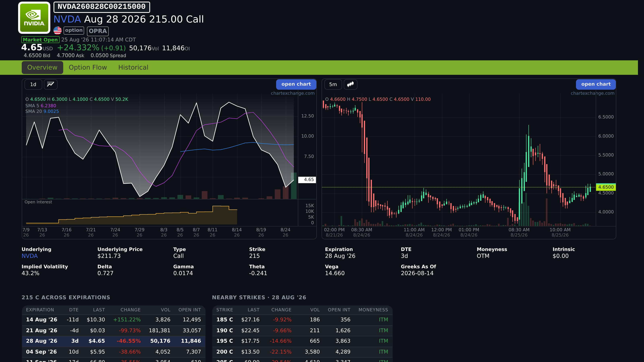Click the Implied Volatility 43.2% value

pyautogui.click(x=31, y=273)
